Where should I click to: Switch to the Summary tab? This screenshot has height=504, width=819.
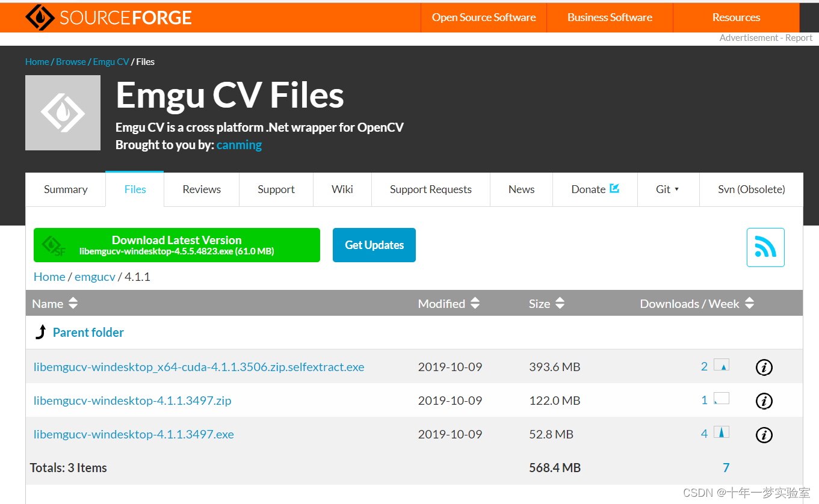point(66,189)
